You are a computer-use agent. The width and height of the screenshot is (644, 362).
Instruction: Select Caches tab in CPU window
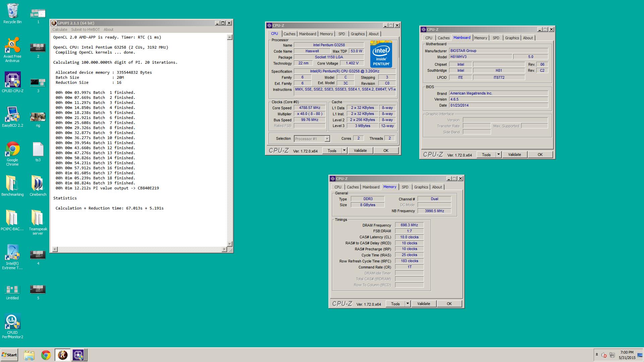(x=289, y=34)
